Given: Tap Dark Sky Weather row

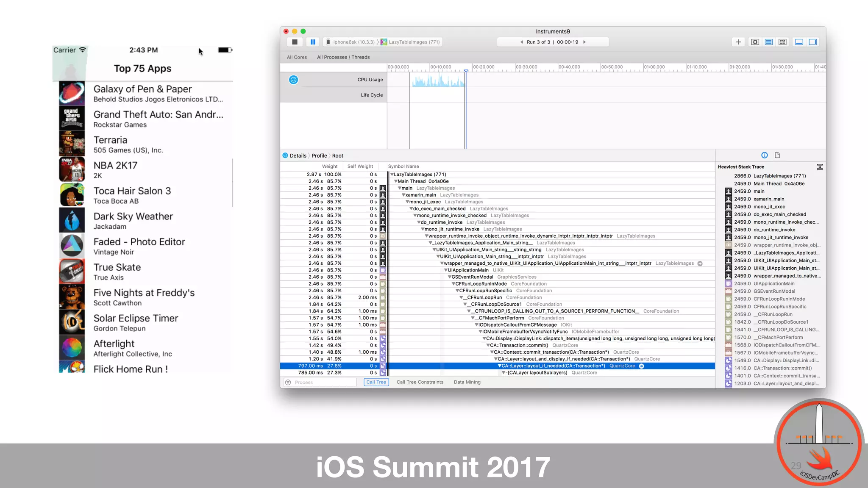Looking at the screenshot, I should tap(146, 221).
